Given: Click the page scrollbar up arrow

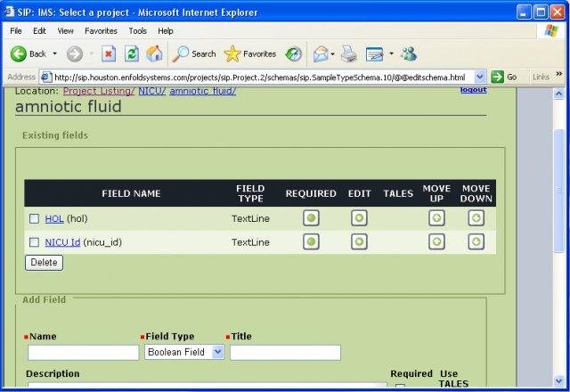Looking at the screenshot, I should 558,94.
